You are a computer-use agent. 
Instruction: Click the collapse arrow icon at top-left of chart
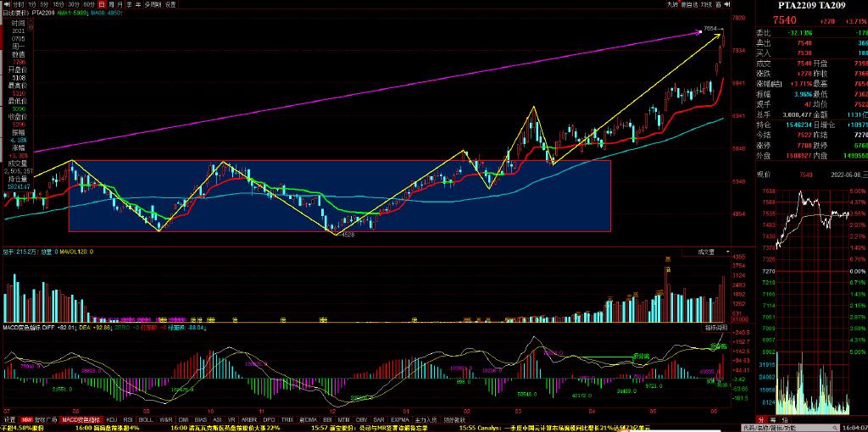[x=7, y=4]
